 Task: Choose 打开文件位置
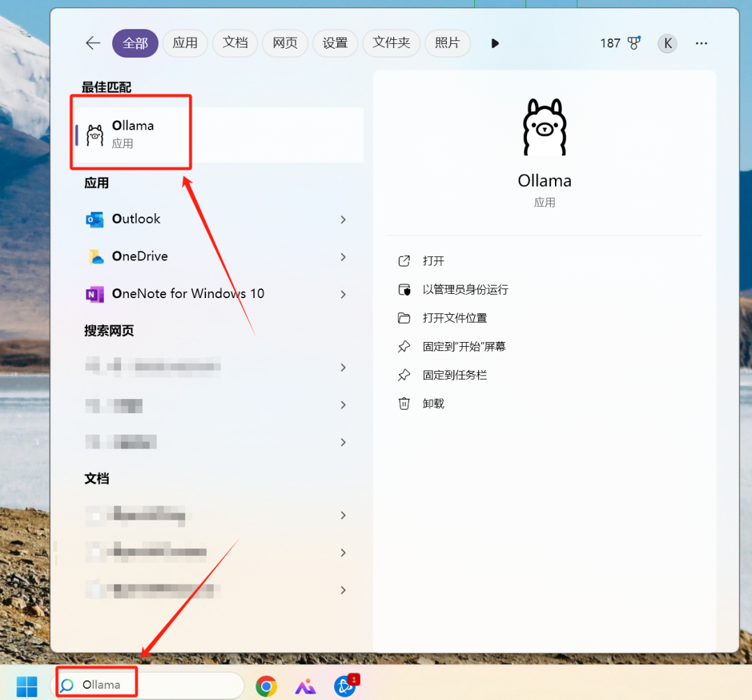point(455,318)
